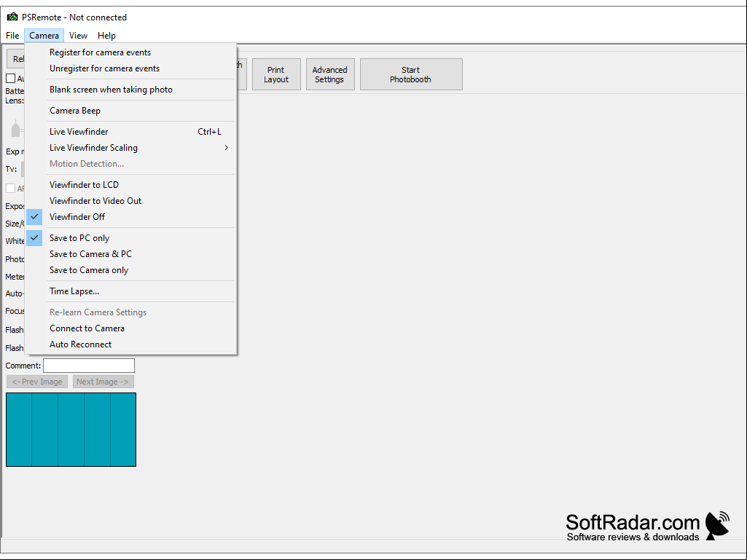Click the Prev Image button
This screenshot has width=747, height=560.
tap(37, 382)
